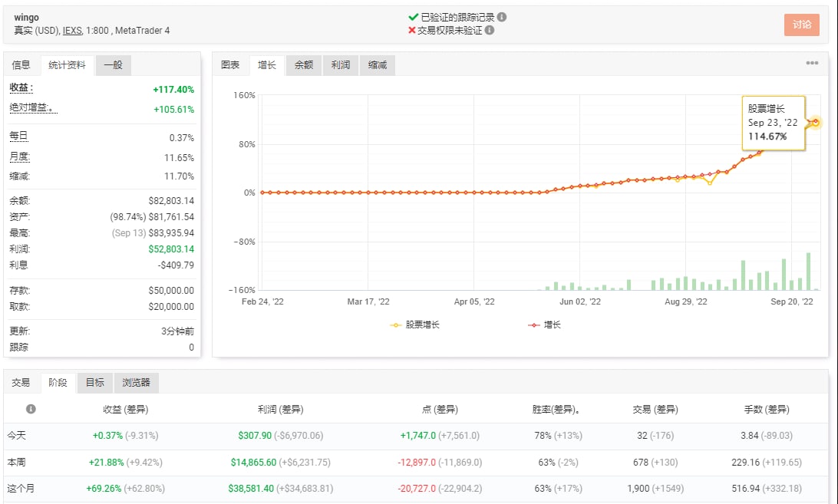Click the 收益 (差异) column header
Viewport: 838px width, 504px height.
[x=126, y=410]
